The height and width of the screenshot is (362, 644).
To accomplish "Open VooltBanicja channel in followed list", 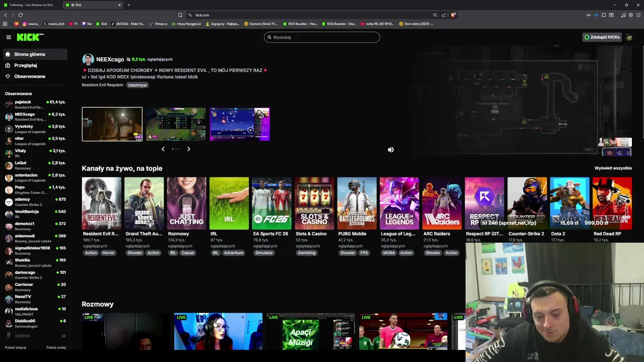I will 35,214.
